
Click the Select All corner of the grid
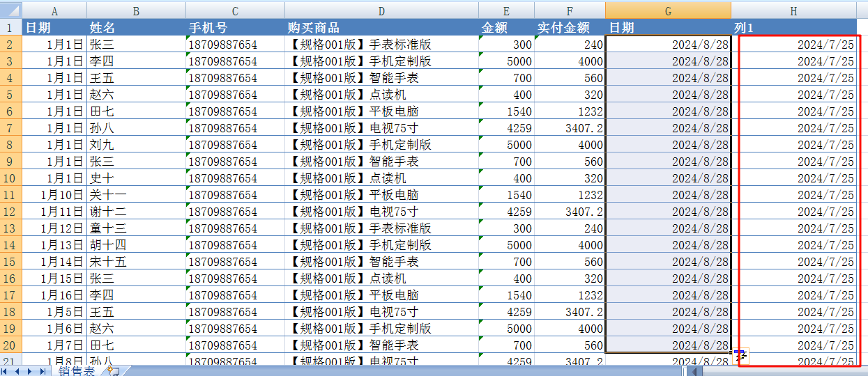click(x=11, y=10)
